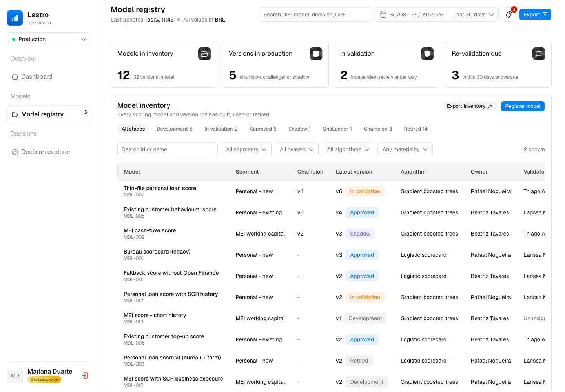Open the Thin-file personal loan score model
Viewport: 565px width, 392px height.
pos(160,189)
